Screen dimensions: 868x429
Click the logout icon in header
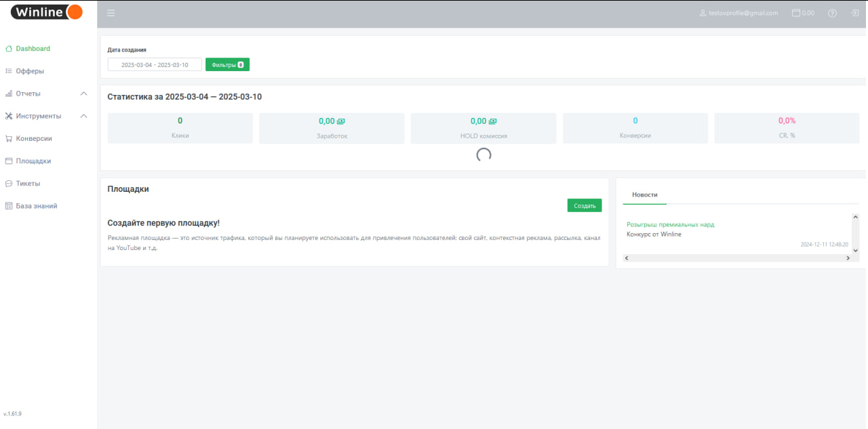(855, 13)
